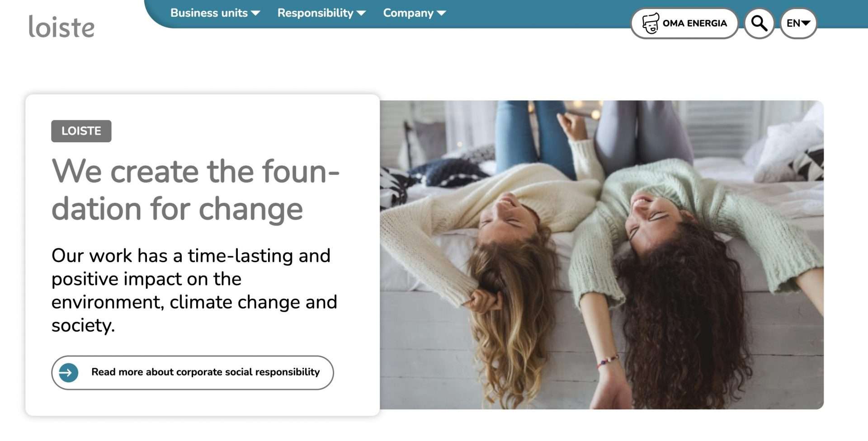Image resolution: width=868 pixels, height=441 pixels.
Task: Expand the Business units arrow
Action: (x=255, y=13)
